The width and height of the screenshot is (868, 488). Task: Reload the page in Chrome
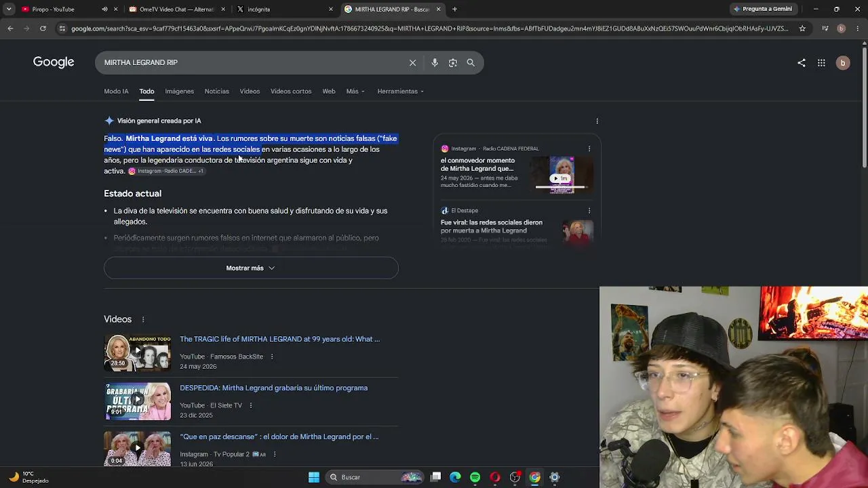tap(43, 28)
